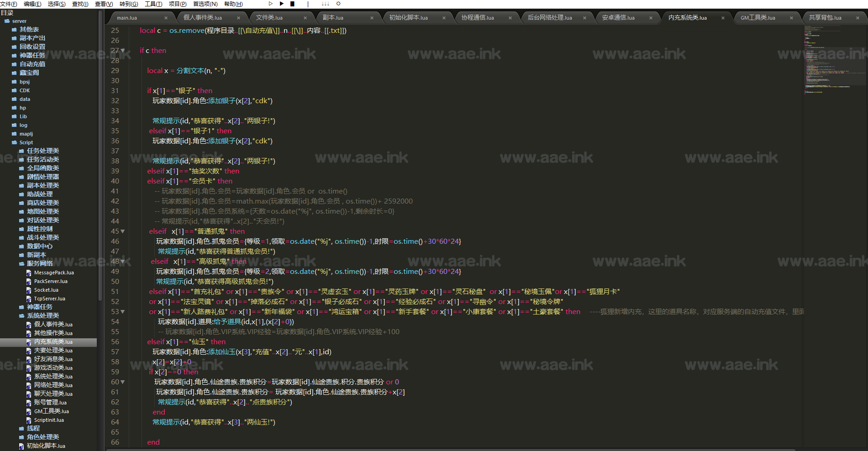Click the solid black run toolbar icon
The image size is (868, 451).
282,4
